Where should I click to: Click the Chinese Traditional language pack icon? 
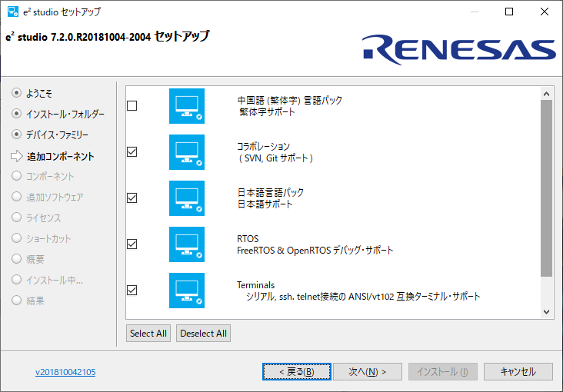pos(187,106)
